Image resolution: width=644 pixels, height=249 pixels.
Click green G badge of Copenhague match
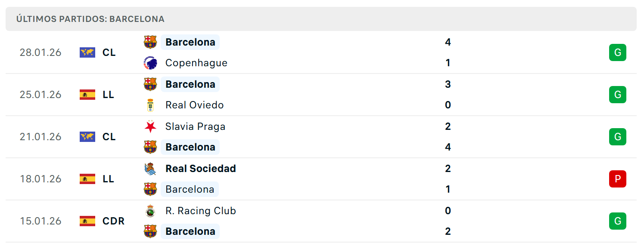point(617,52)
